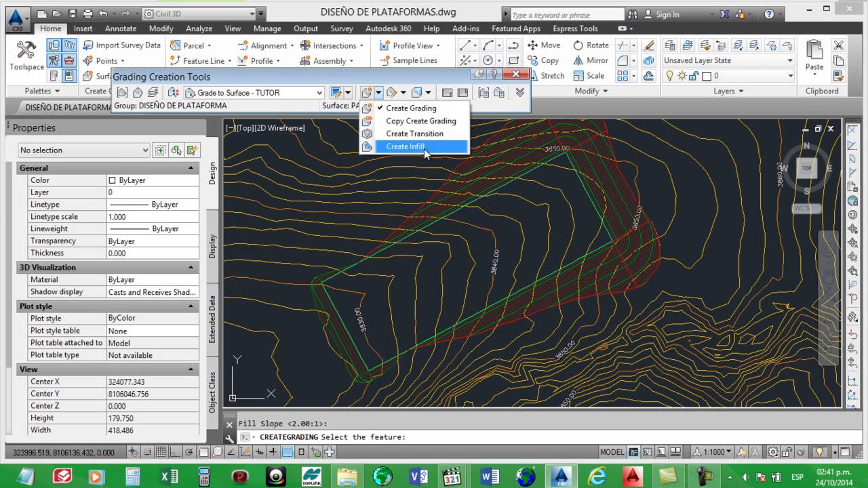Expand the Palettes panel
This screenshot has height=488, width=868.
point(42,91)
